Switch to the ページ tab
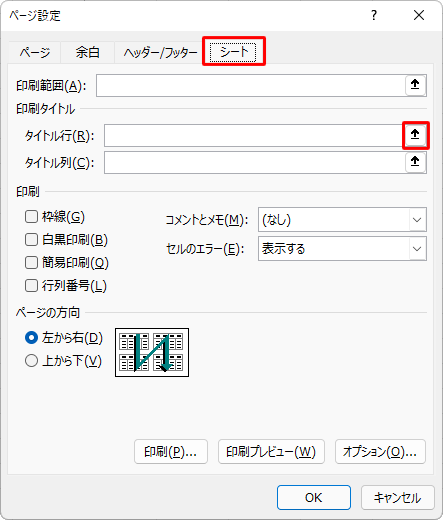 [x=35, y=52]
